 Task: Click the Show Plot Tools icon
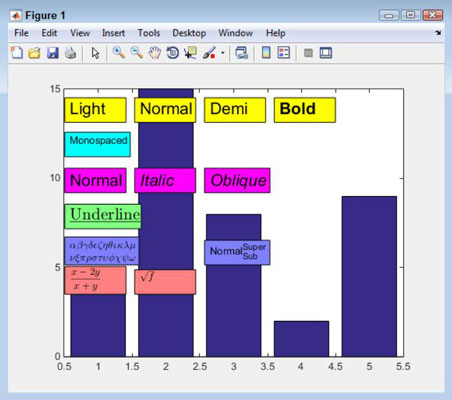[x=326, y=53]
